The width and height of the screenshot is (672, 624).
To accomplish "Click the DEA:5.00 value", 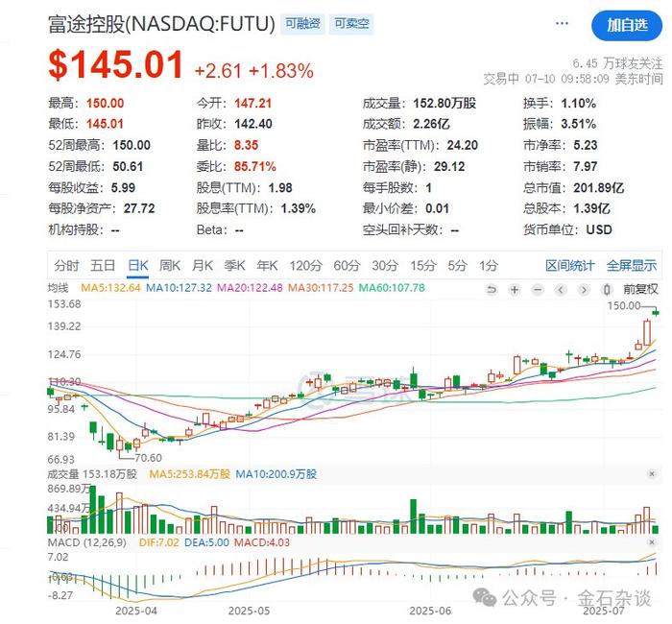I will (206, 542).
